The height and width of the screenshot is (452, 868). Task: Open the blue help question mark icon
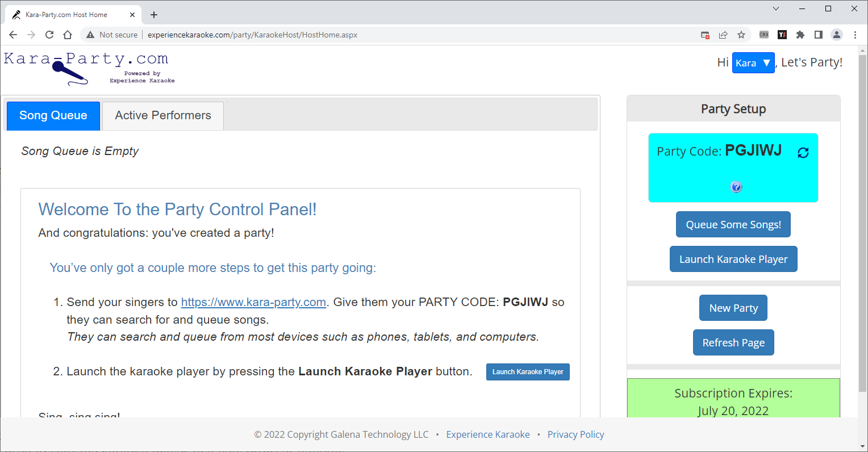pyautogui.click(x=736, y=187)
